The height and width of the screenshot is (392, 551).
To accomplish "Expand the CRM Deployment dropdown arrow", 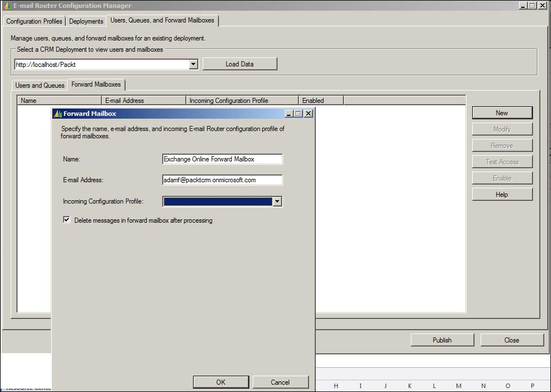I will pos(193,64).
